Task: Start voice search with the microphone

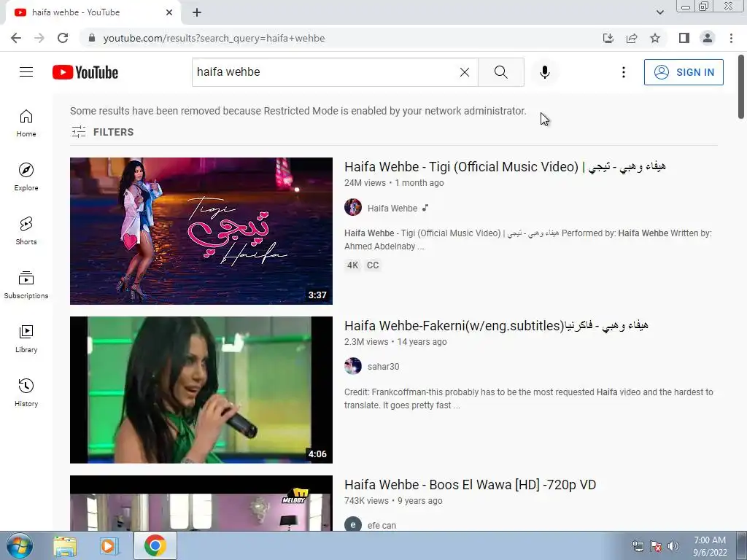Action: (x=544, y=72)
